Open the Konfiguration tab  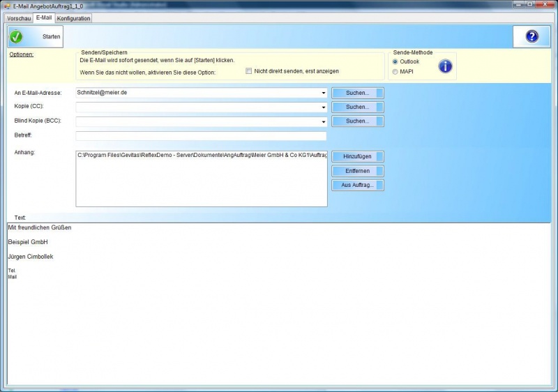[x=73, y=18]
